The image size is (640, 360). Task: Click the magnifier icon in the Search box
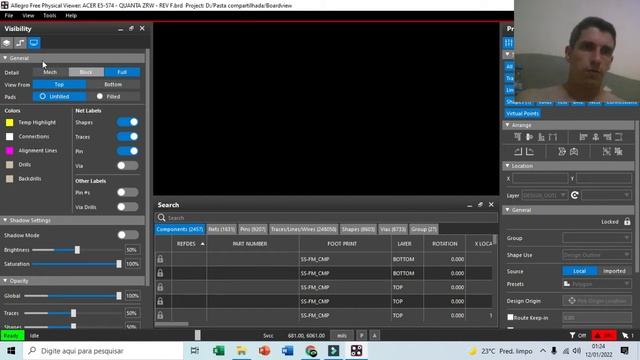[162, 218]
